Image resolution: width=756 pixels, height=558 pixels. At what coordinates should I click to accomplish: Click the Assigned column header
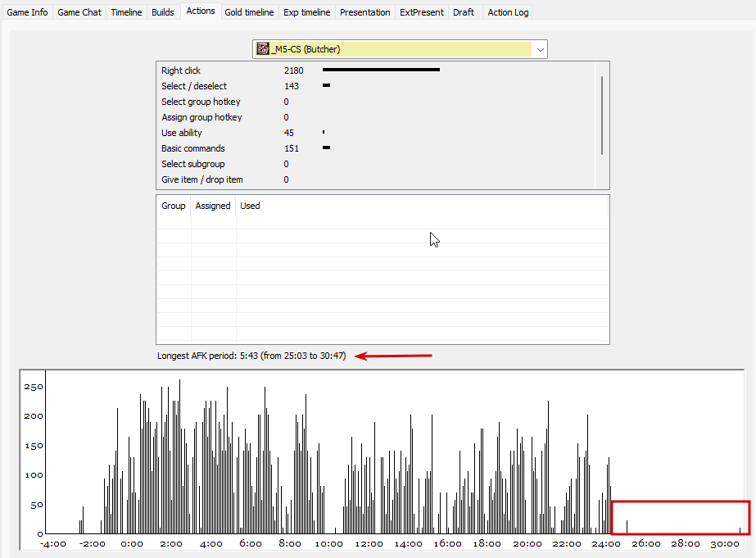(x=213, y=206)
